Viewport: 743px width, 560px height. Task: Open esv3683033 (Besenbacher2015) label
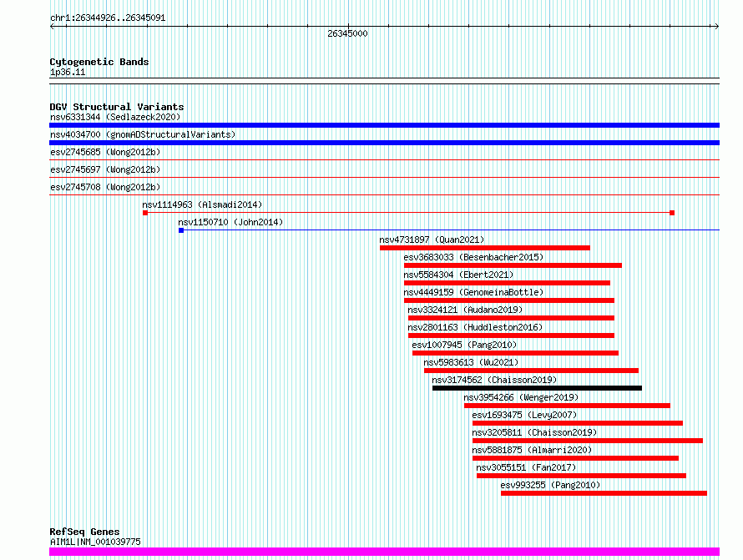473,257
